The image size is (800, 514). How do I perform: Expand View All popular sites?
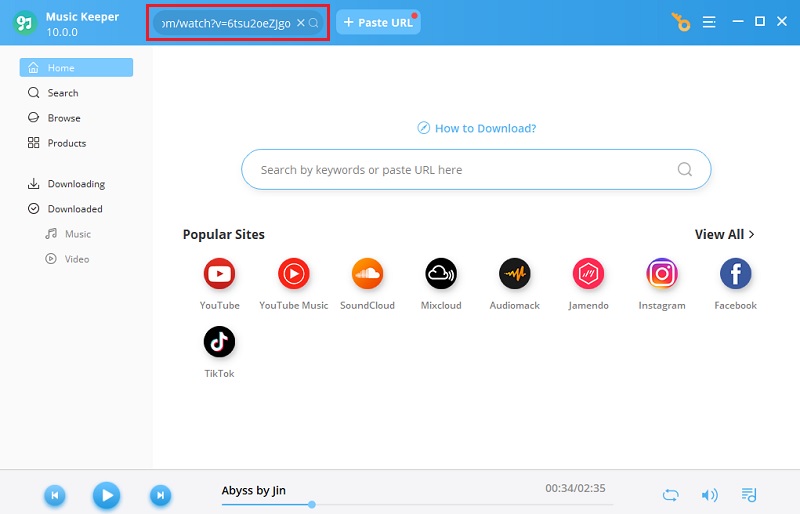[x=724, y=234]
